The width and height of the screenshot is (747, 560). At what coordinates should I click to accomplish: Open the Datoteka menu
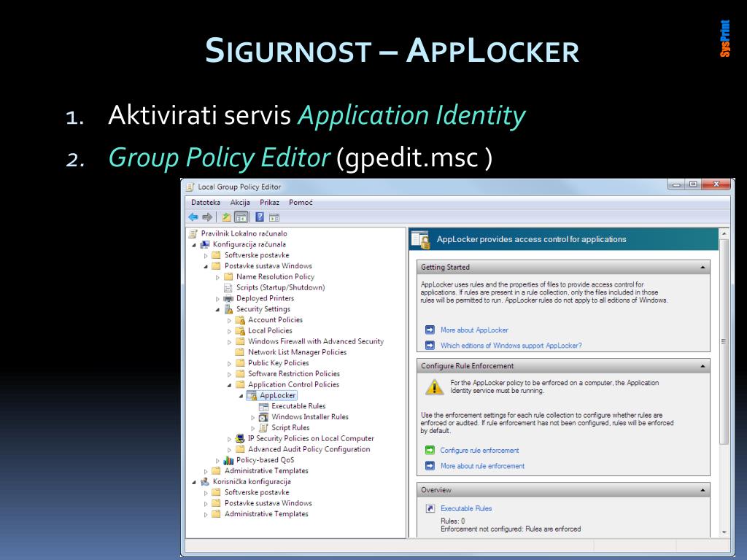click(205, 203)
